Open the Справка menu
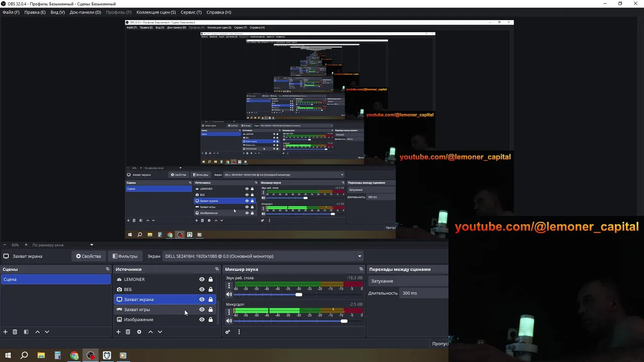This screenshot has height=362, width=644. pyautogui.click(x=219, y=12)
